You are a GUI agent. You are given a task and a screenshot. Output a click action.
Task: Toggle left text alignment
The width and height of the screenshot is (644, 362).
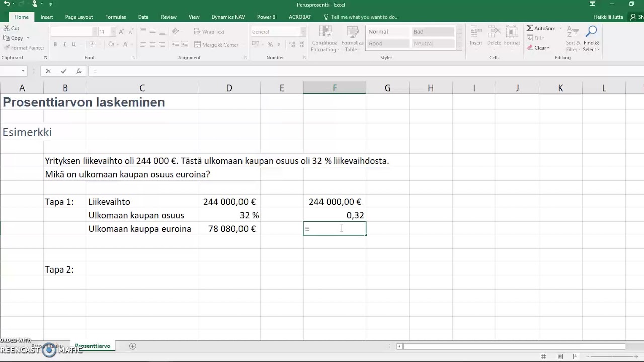[x=143, y=45]
